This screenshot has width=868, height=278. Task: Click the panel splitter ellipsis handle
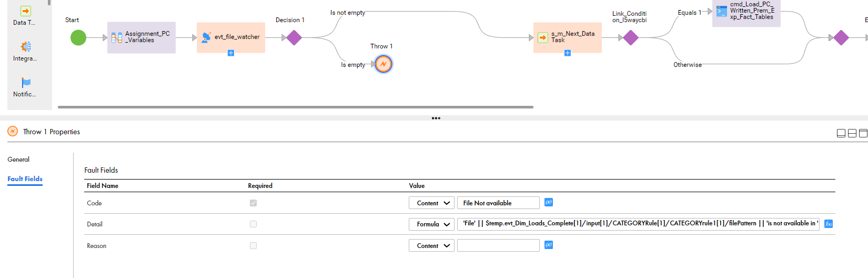click(x=436, y=118)
